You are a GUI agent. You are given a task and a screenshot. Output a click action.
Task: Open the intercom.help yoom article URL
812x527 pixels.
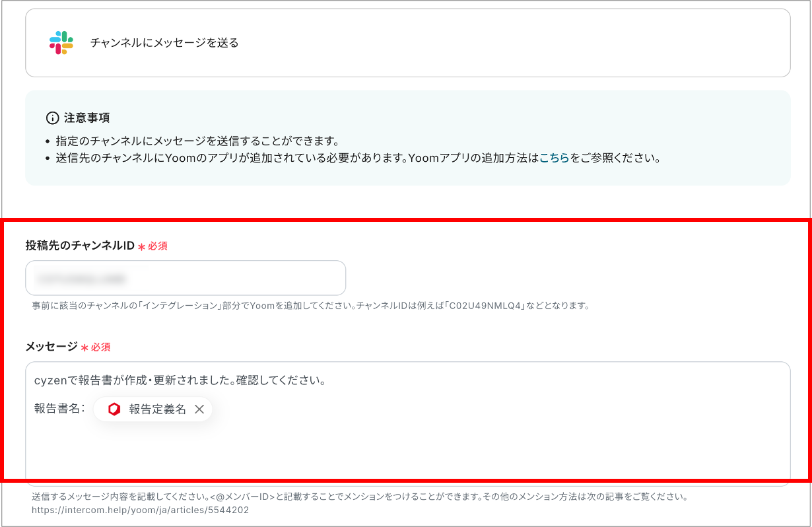[140, 510]
